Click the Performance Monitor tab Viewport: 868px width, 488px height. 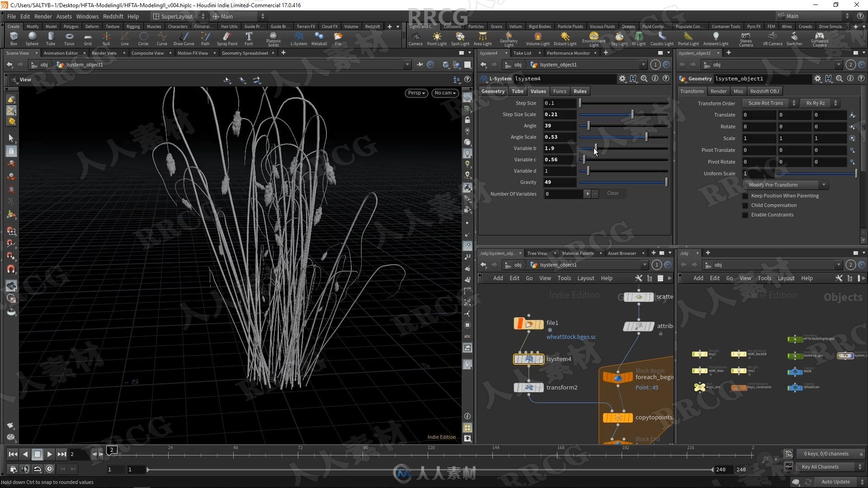point(567,53)
